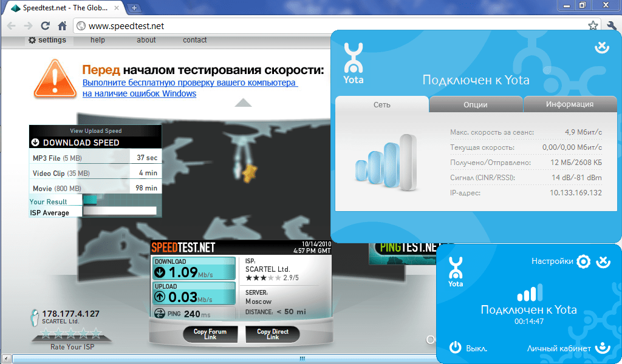Open Настройки gear in Yota widget
Image resolution: width=622 pixels, height=364 pixels.
click(583, 261)
